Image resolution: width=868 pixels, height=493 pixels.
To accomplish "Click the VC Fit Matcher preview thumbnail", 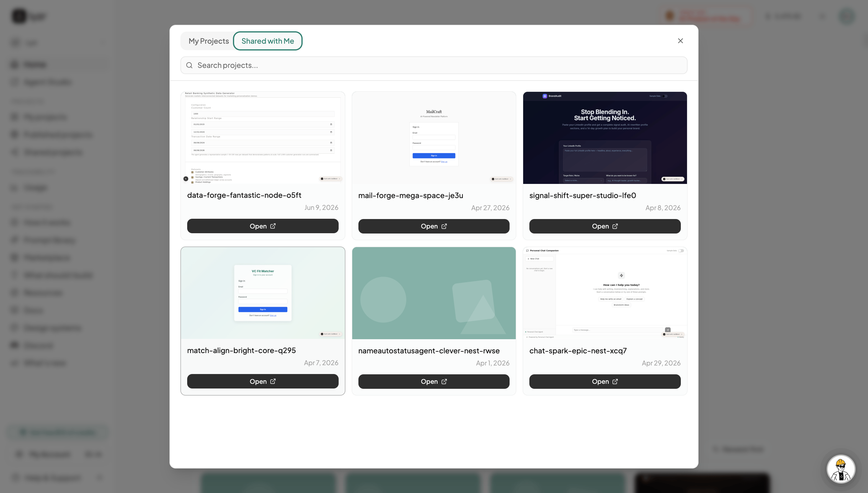I will (263, 293).
